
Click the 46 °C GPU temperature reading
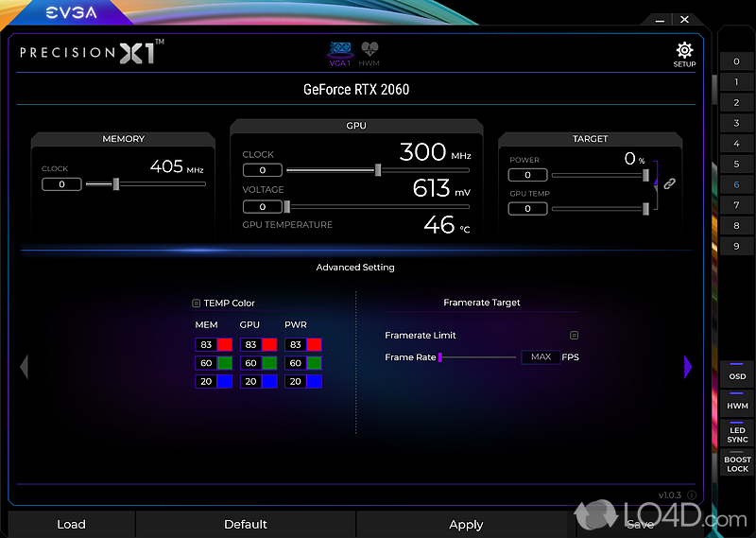pos(446,225)
